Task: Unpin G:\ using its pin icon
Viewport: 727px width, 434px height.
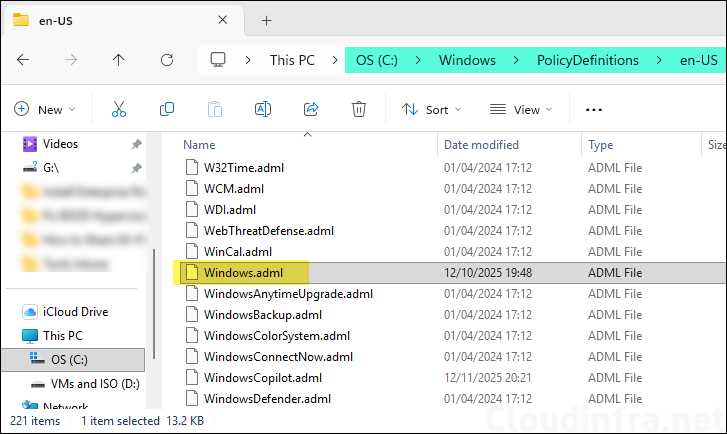Action: coord(136,168)
